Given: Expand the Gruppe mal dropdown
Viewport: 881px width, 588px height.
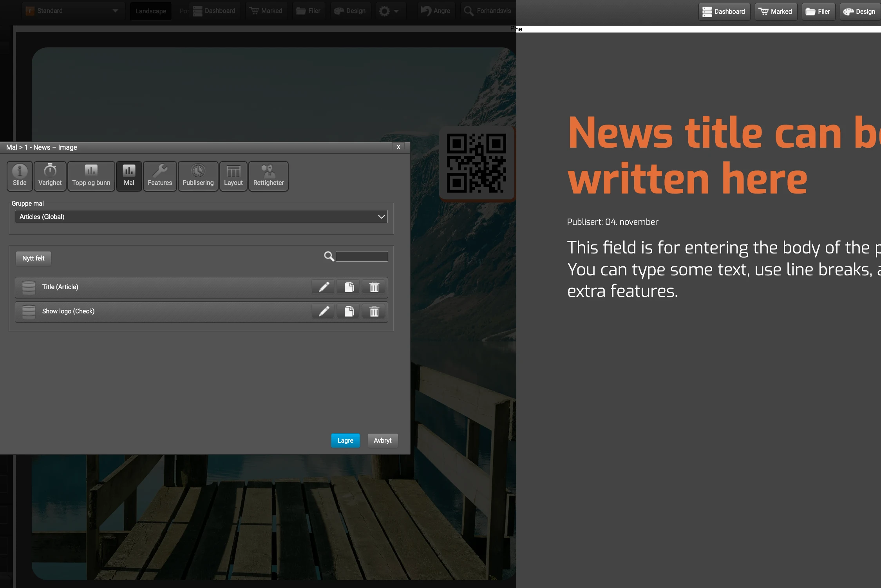Looking at the screenshot, I should point(201,217).
